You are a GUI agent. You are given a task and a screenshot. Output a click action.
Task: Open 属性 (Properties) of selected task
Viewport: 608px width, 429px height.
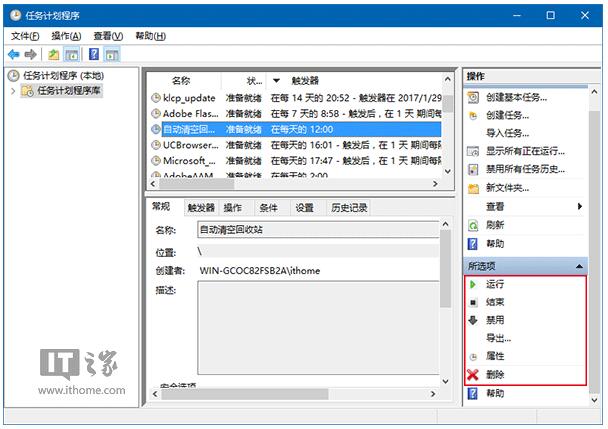pyautogui.click(x=494, y=356)
